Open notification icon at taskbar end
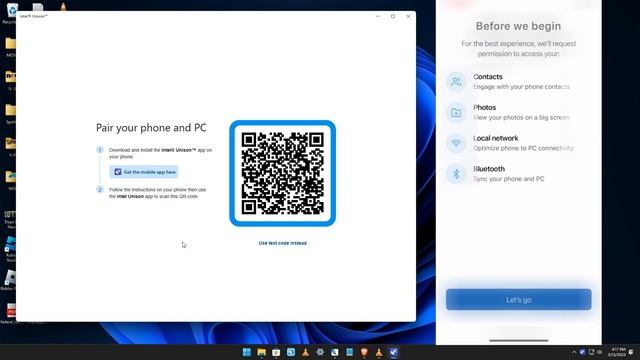 pyautogui.click(x=631, y=352)
